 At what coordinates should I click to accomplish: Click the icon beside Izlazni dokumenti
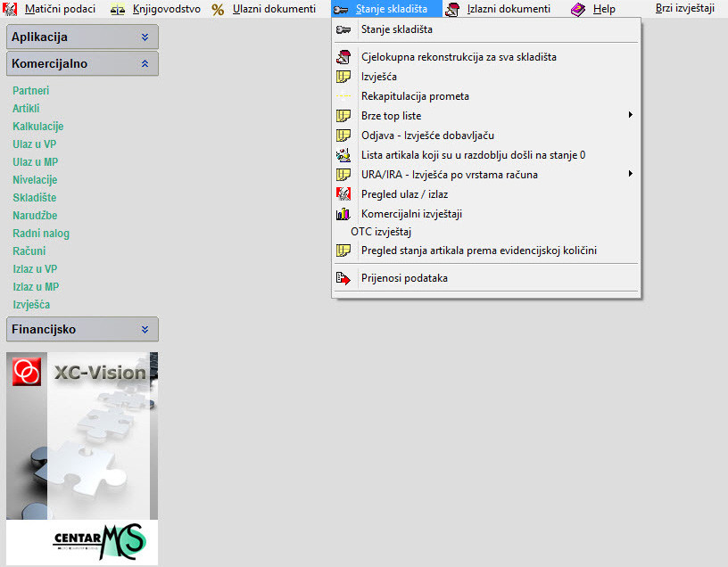(x=451, y=9)
